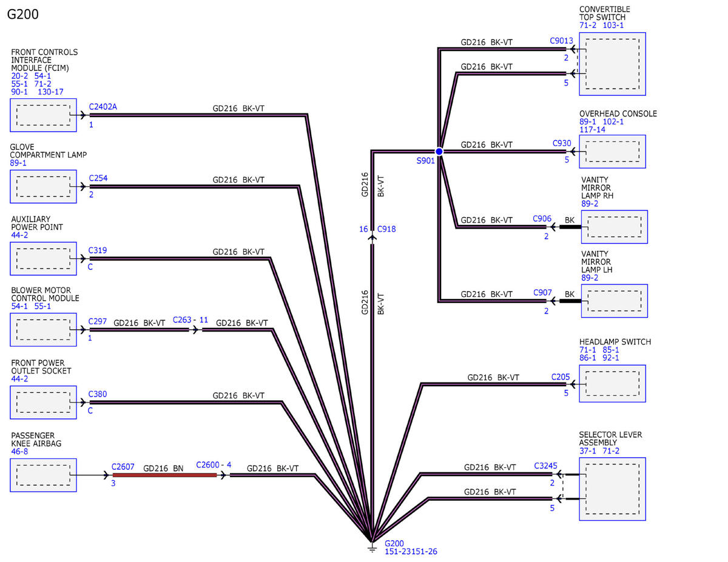
Task: Select the Headlamp Switch component box
Action: [x=612, y=383]
